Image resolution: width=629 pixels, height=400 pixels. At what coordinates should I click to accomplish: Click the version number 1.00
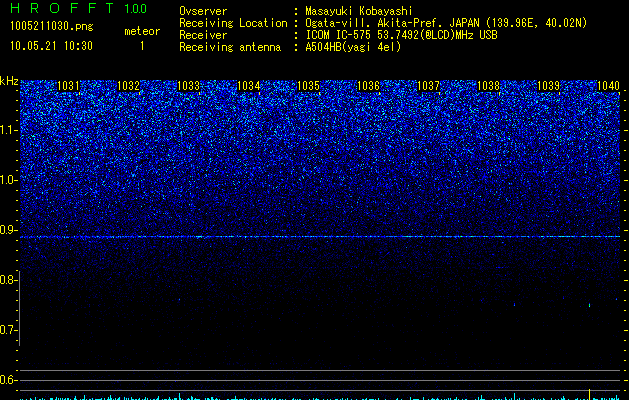pyautogui.click(x=135, y=8)
